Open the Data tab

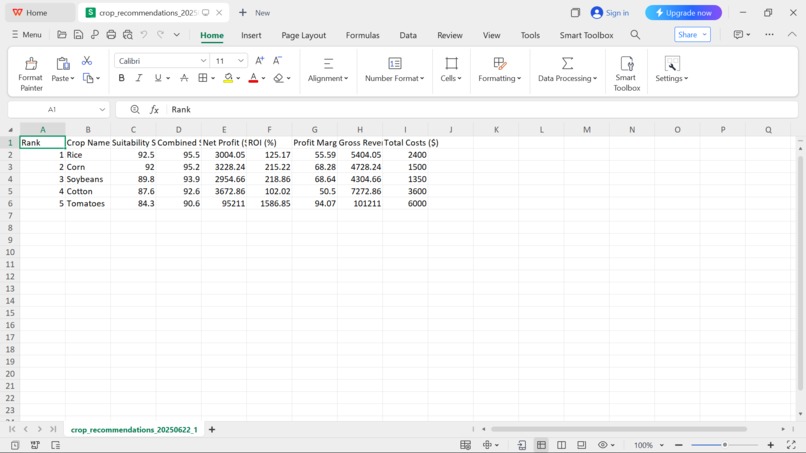408,35
